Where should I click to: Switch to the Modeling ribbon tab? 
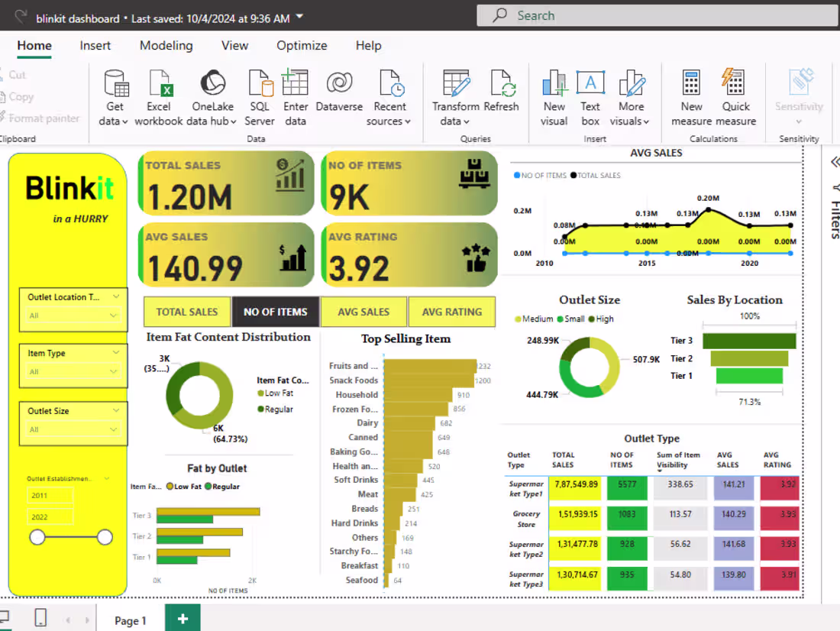pos(166,46)
